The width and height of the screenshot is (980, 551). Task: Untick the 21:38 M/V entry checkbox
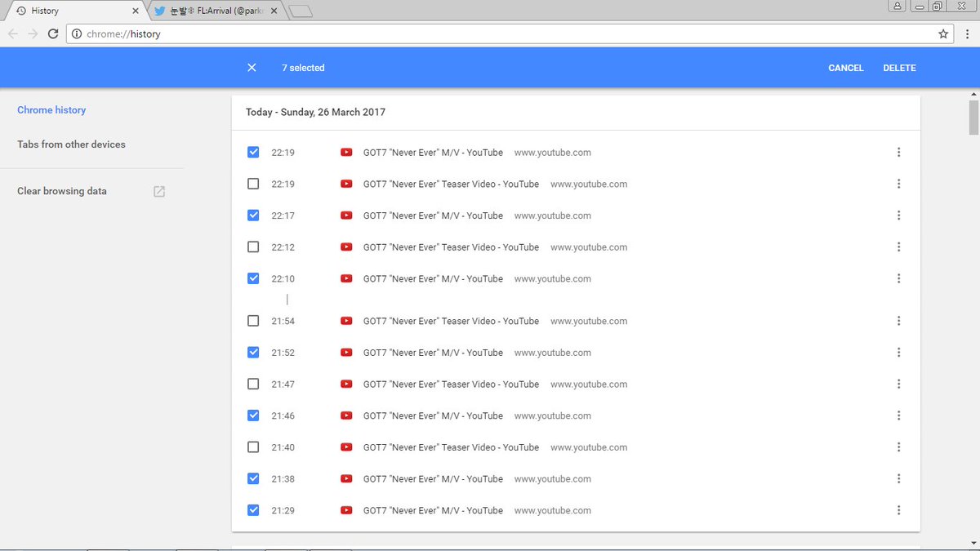point(253,478)
